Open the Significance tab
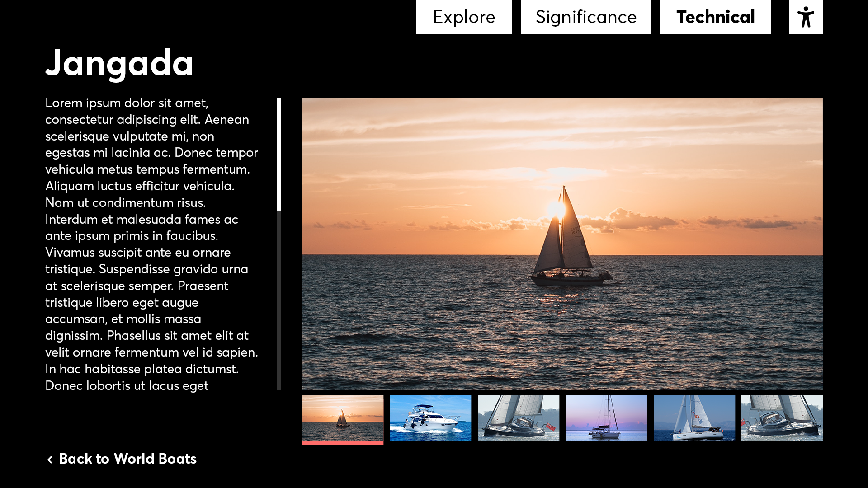Screen dimensions: 868x488 pos(585,17)
